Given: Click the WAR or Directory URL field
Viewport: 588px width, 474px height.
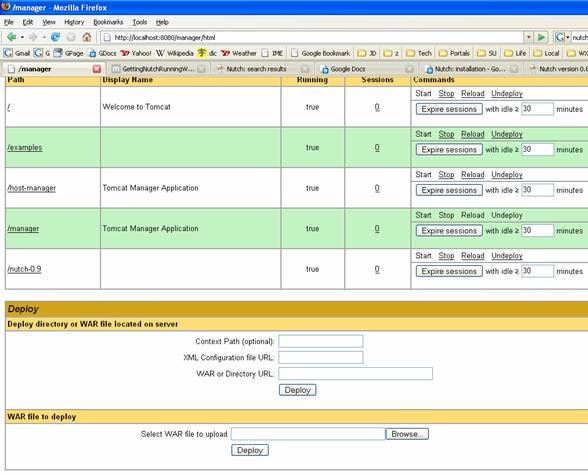Looking at the screenshot, I should click(x=356, y=374).
